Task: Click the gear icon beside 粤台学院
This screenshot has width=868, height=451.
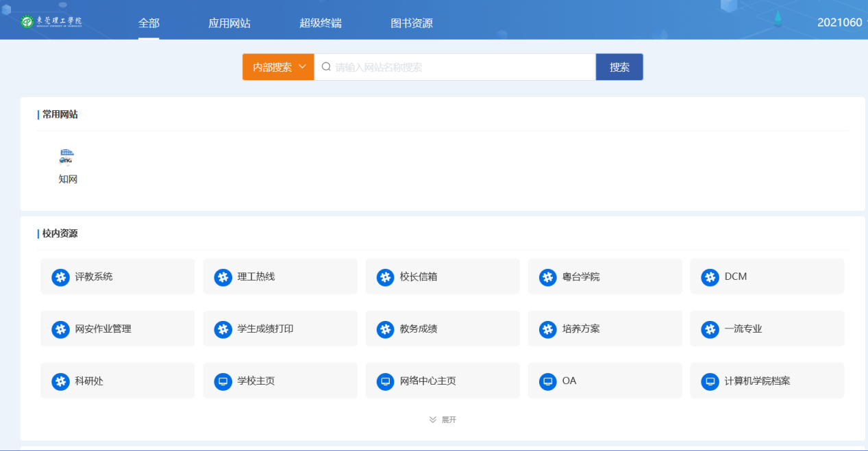Action: click(547, 277)
